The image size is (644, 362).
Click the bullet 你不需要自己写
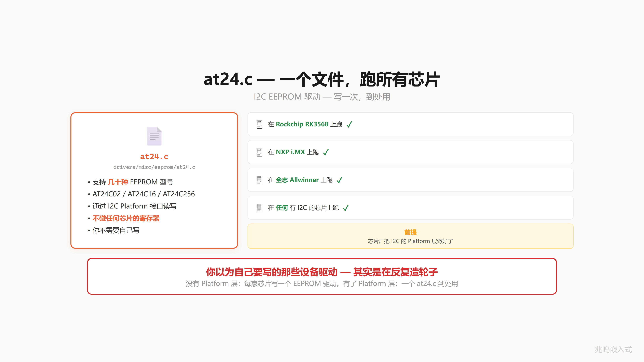pyautogui.click(x=113, y=231)
